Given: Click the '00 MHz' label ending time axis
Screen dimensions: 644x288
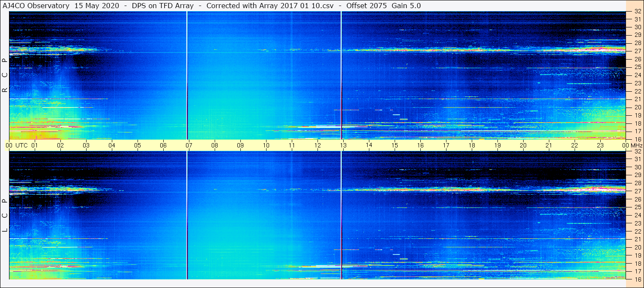Looking at the screenshot, I should tap(632, 145).
